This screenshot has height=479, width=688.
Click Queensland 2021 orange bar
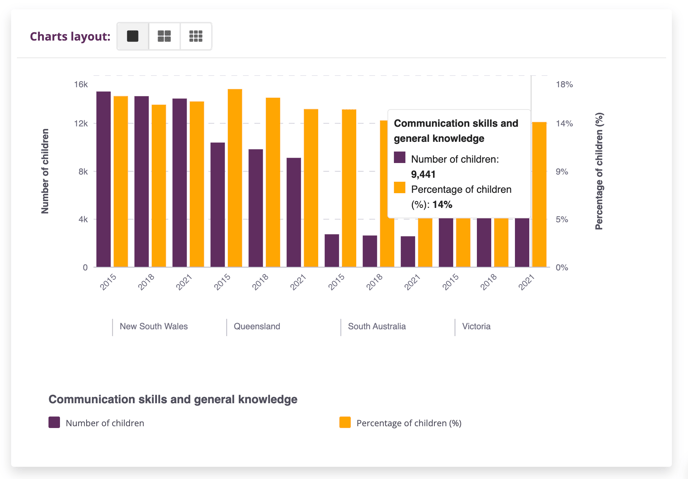coord(311,188)
